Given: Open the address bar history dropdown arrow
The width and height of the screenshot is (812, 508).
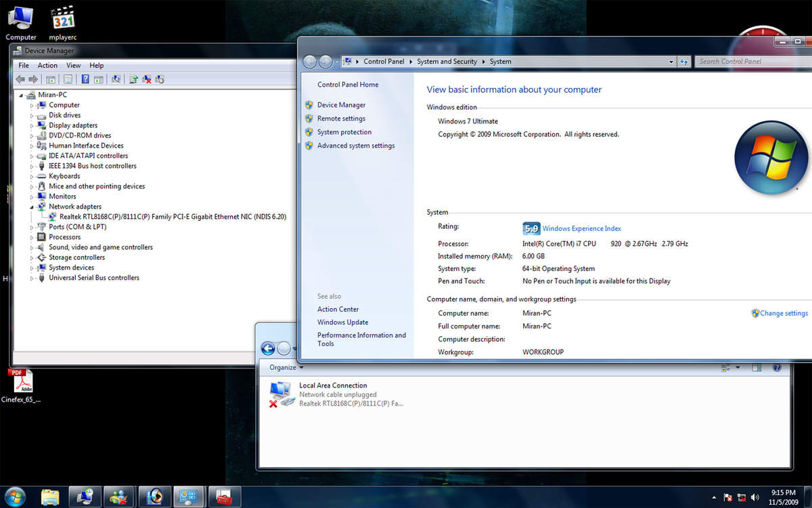Looking at the screenshot, I should 671,62.
